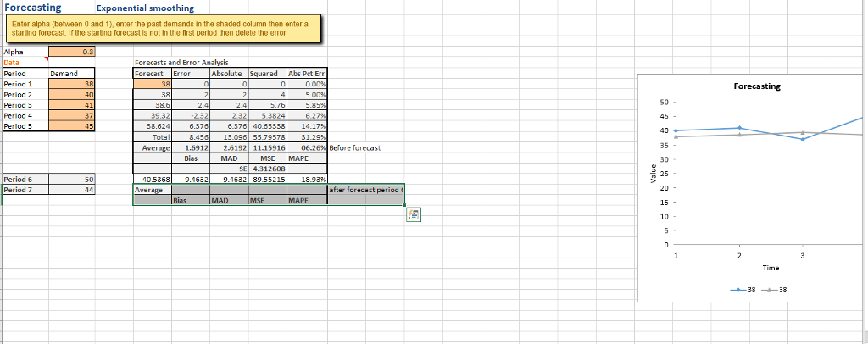Select the Forecast column header cell
The image size is (868, 344).
click(153, 73)
